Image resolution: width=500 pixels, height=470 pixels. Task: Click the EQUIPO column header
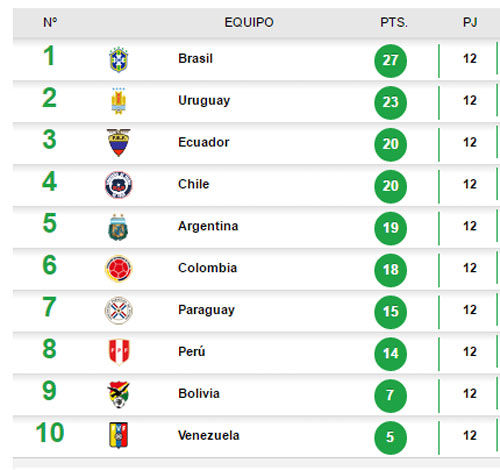[249, 23]
